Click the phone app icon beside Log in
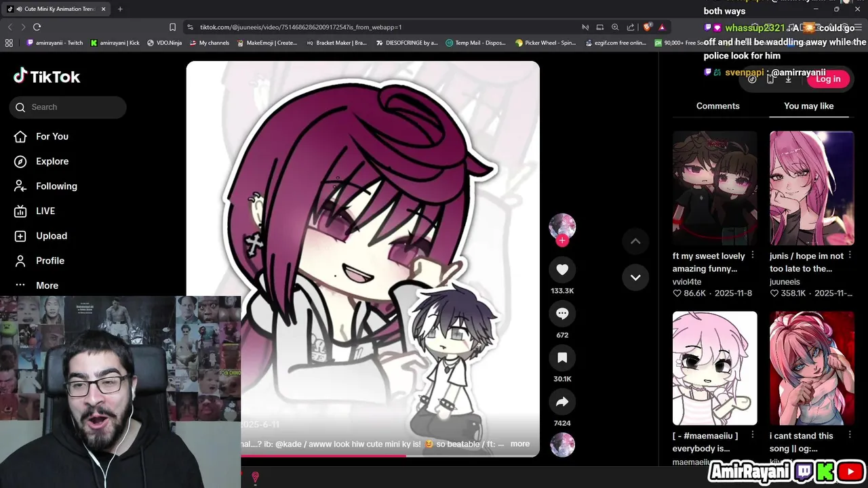868x488 pixels. pos(770,79)
